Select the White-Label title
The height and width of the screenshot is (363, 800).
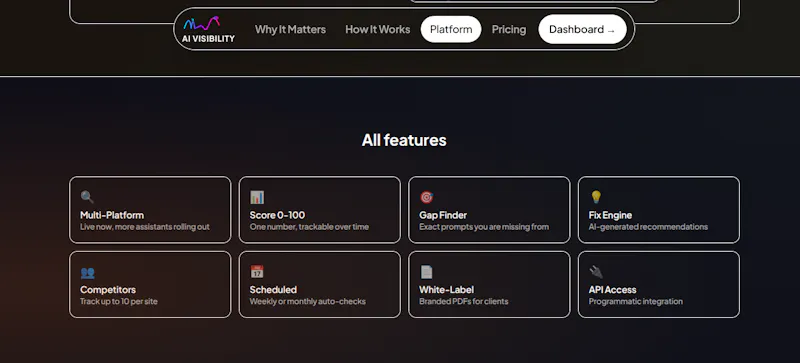[x=446, y=289]
